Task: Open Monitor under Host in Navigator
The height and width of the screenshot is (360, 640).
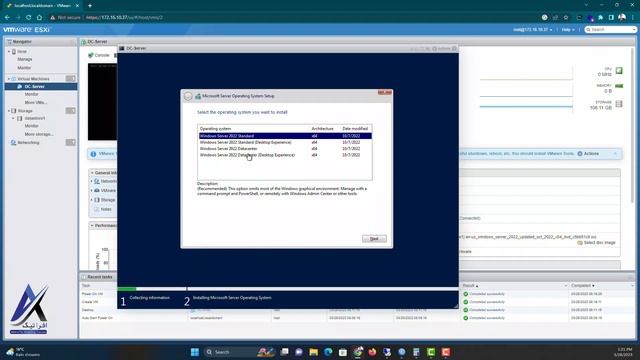Action: point(24,68)
